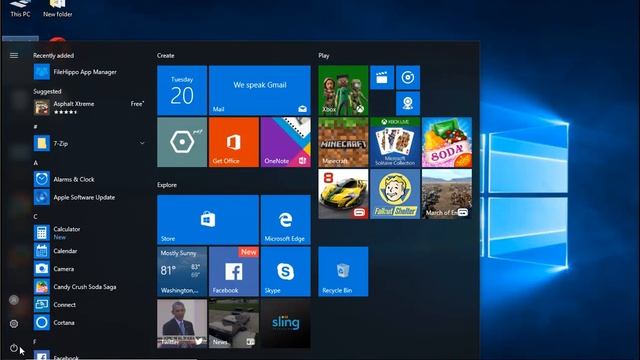Screen dimensions: 640x360
Task: Launch the Skype tile
Action: pos(286,271)
